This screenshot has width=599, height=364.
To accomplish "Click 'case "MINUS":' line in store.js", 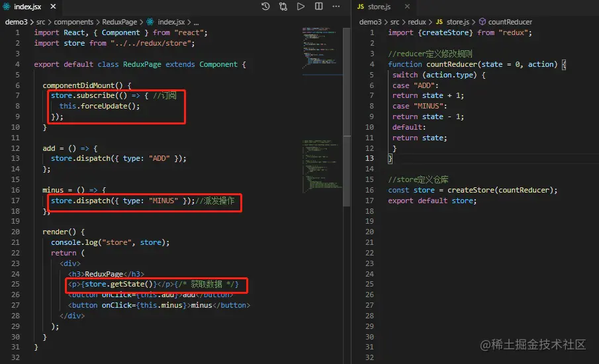I will (x=420, y=106).
